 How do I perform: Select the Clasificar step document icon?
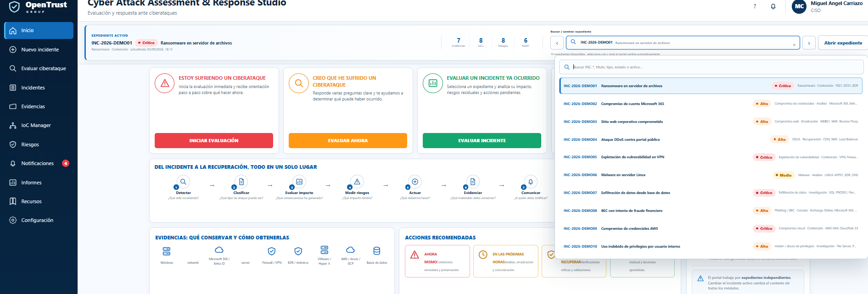coord(241,182)
